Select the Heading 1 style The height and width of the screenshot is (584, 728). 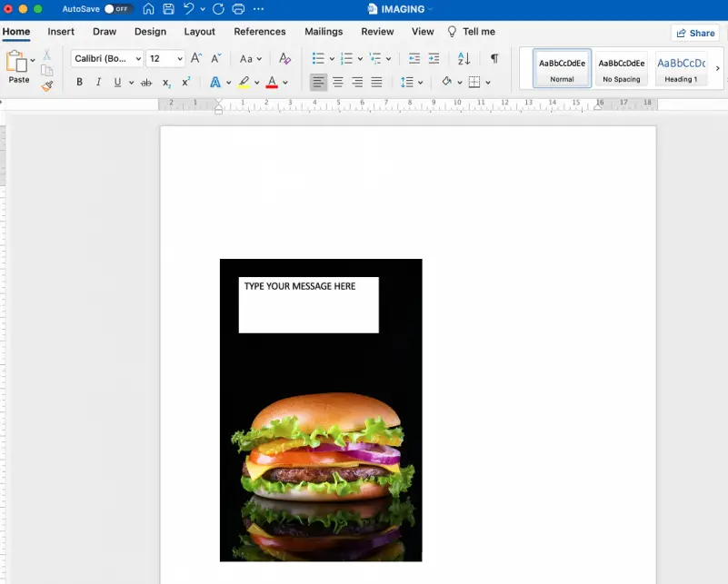point(681,68)
